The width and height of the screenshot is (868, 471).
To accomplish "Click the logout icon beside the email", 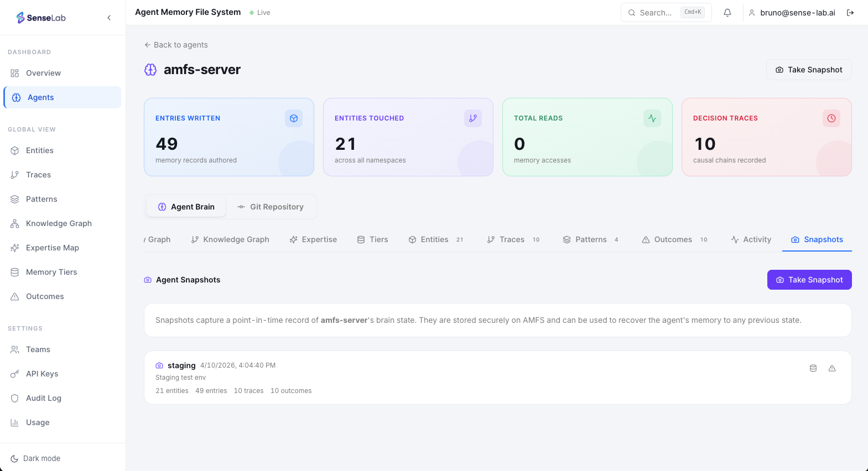I will coord(850,13).
